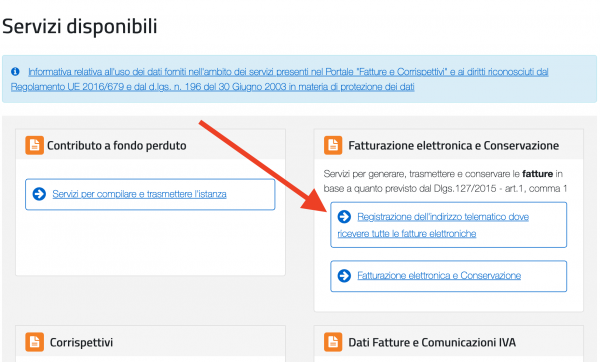Click the blue arrow icon beside Registrazione dell'indirizzo telematico
This screenshot has height=362, width=600.
(344, 217)
